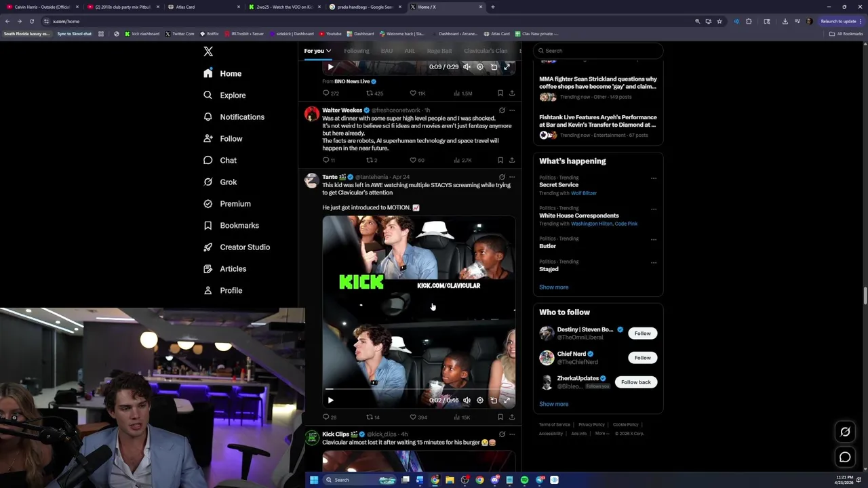Open more options on Tante post
Viewport: 868px width, 488px height.
[512, 177]
